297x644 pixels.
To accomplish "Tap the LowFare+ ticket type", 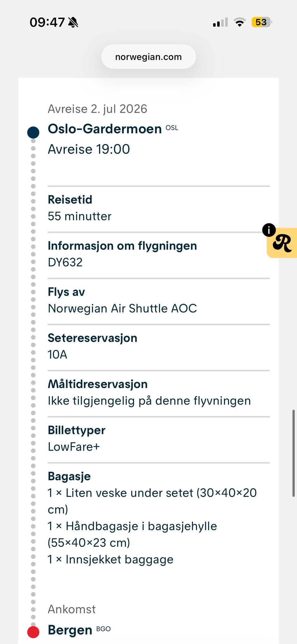I will 74,447.
